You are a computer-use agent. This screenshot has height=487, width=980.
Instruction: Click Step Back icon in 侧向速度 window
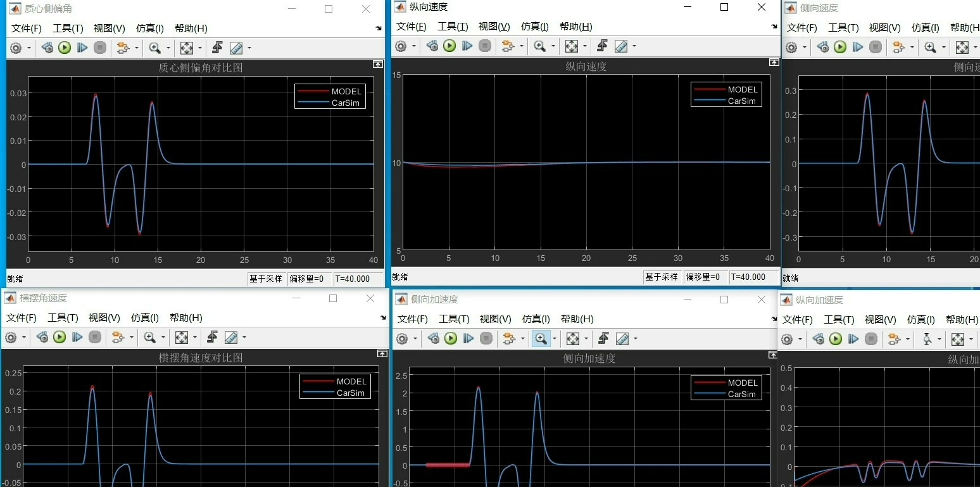[822, 47]
